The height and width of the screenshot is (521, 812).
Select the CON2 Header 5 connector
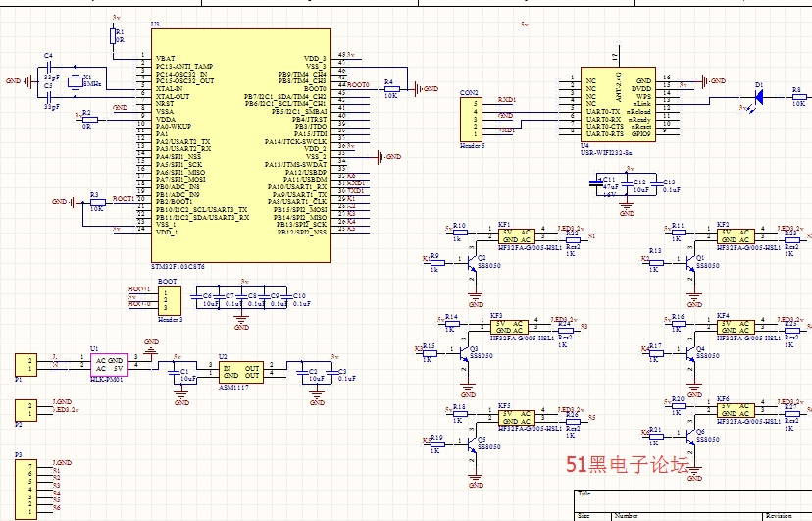click(x=471, y=119)
